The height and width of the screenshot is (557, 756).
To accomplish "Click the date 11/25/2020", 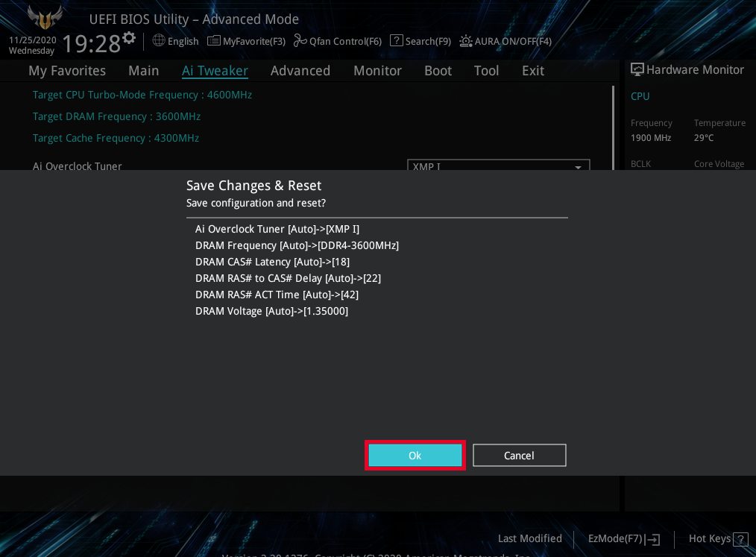I will (x=32, y=40).
